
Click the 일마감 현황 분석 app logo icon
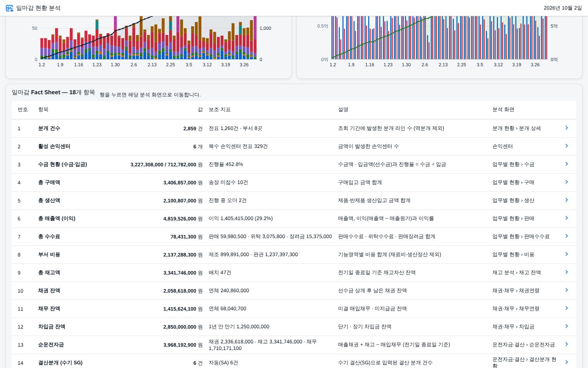click(x=9, y=8)
